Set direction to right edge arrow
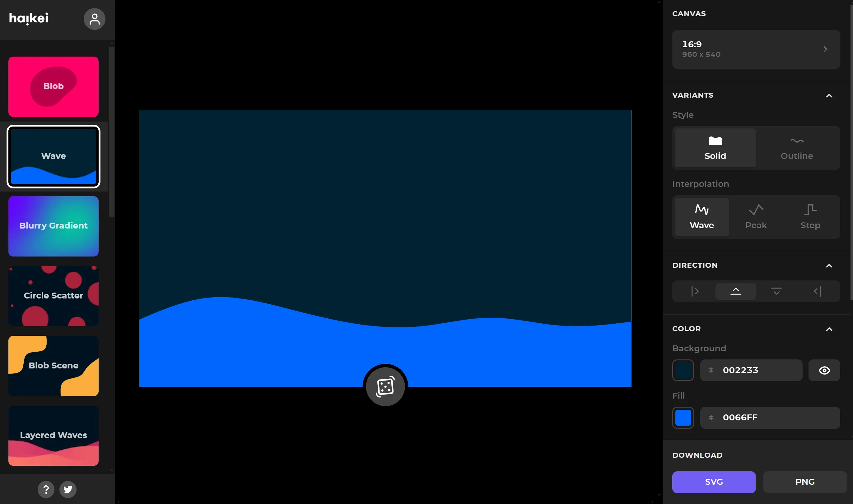853x504 pixels. pyautogui.click(x=817, y=291)
